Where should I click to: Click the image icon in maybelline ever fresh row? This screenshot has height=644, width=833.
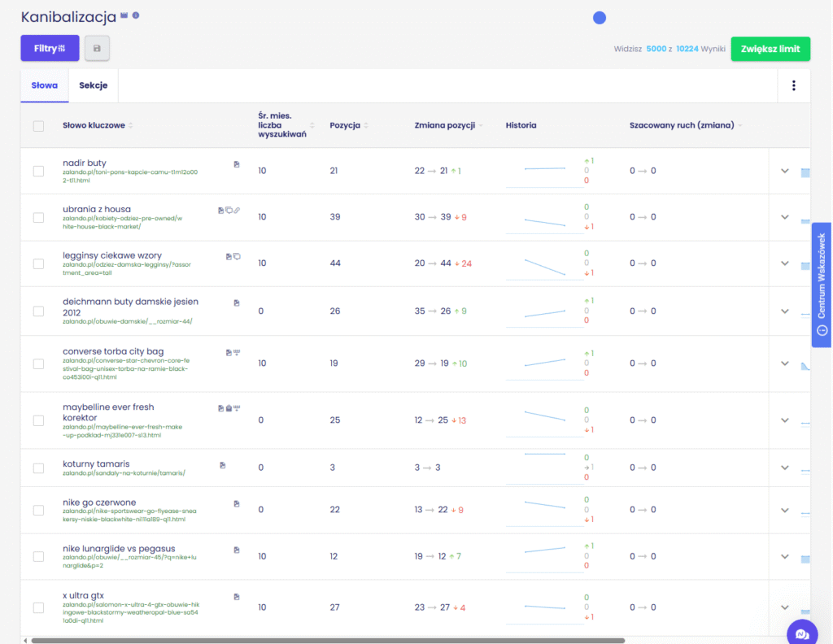pos(221,408)
